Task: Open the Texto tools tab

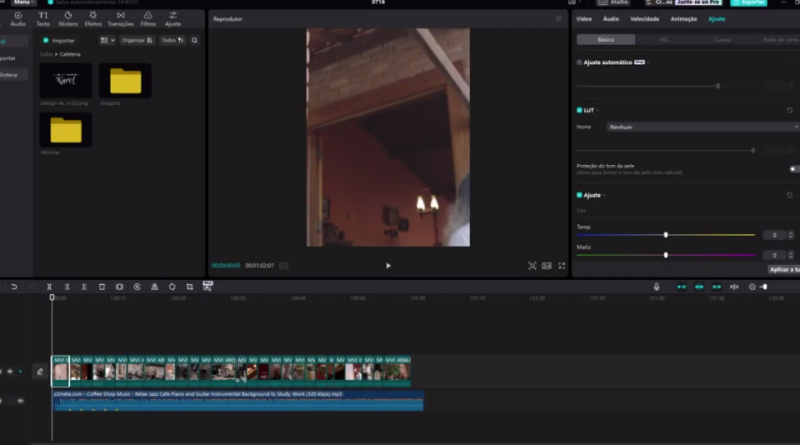Action: [x=43, y=19]
